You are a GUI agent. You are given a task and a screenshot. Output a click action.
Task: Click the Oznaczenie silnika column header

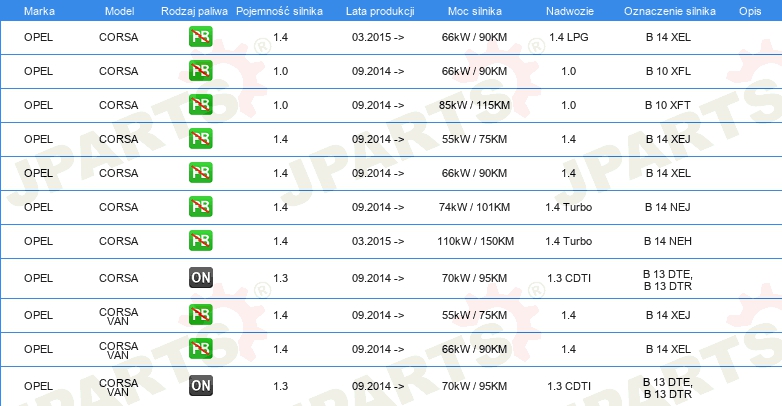point(669,11)
